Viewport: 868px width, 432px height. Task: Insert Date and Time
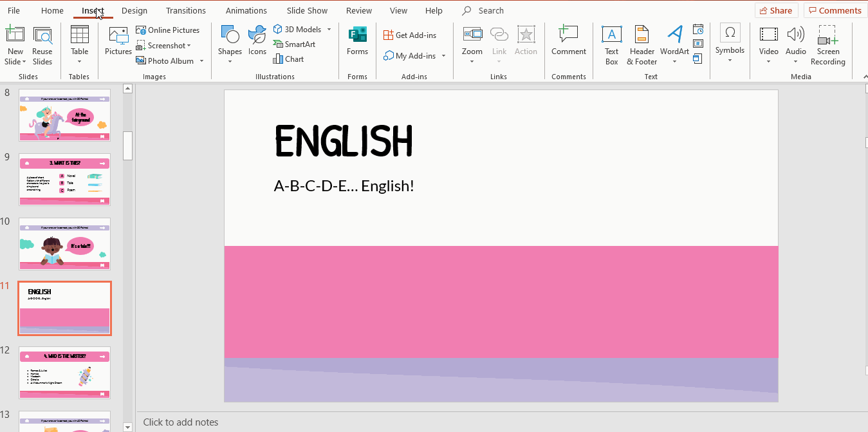pos(698,29)
